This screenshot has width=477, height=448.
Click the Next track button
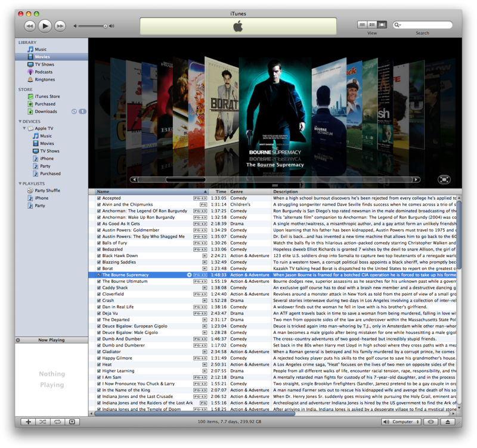point(60,26)
